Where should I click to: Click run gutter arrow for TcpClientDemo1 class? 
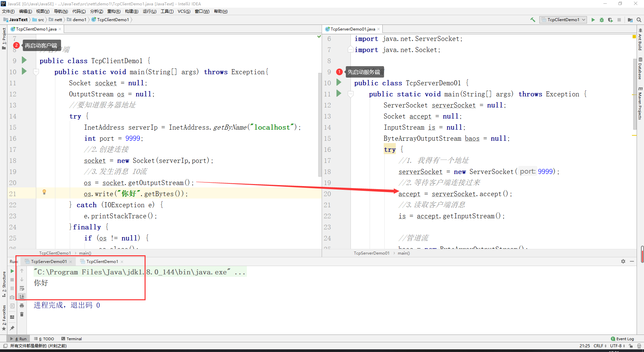[24, 60]
